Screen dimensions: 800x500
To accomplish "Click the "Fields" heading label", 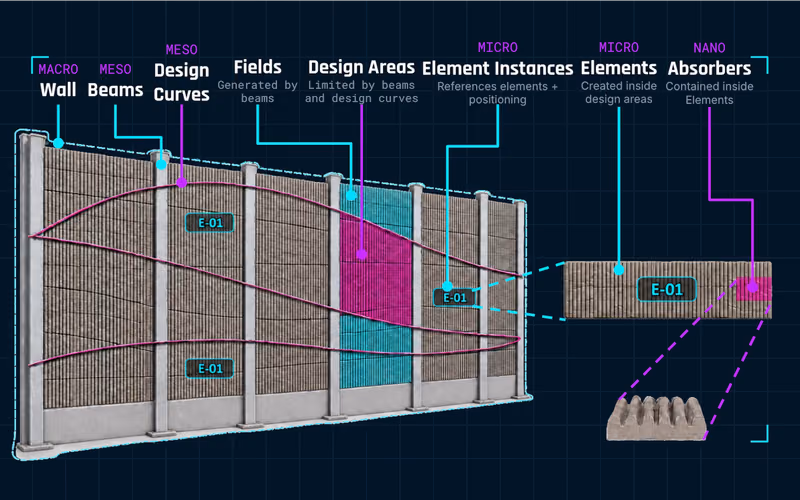I will point(258,67).
